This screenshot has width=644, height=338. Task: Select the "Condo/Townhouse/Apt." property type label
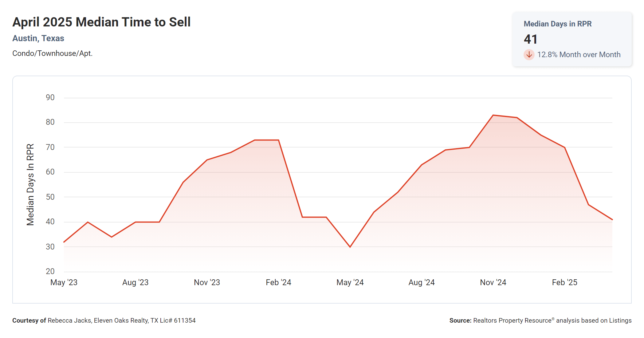(x=52, y=53)
